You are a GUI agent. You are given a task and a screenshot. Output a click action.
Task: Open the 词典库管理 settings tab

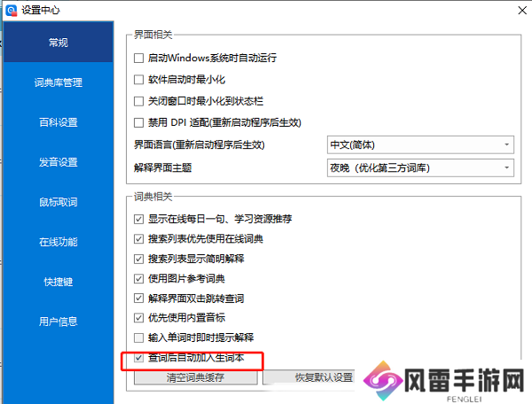[x=59, y=82]
